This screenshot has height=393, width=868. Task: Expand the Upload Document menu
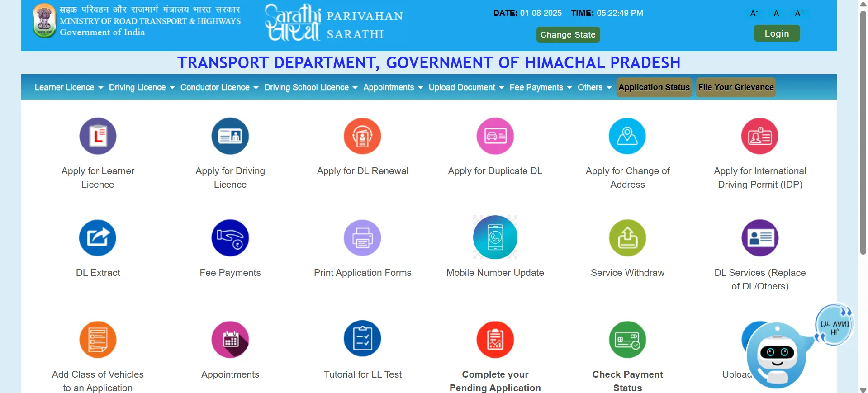[466, 87]
